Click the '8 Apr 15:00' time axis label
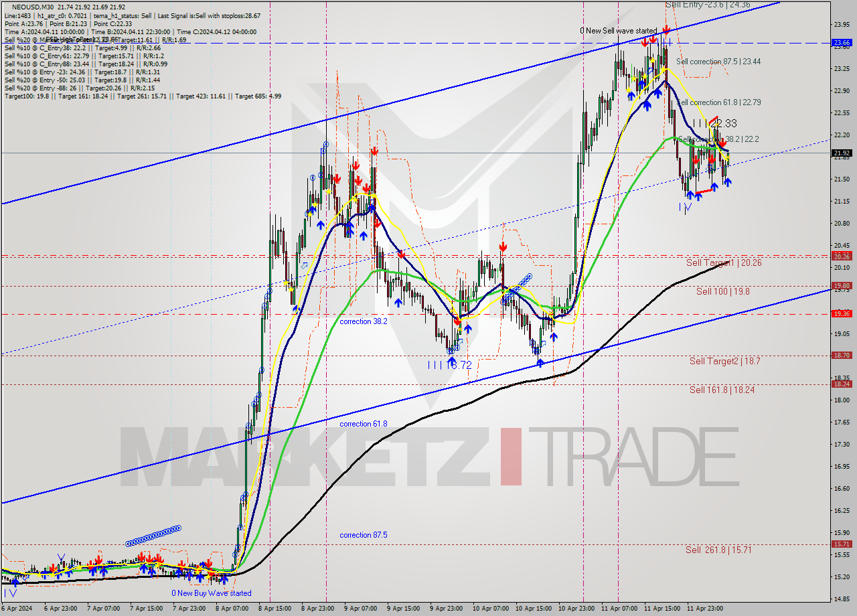 pyautogui.click(x=275, y=609)
